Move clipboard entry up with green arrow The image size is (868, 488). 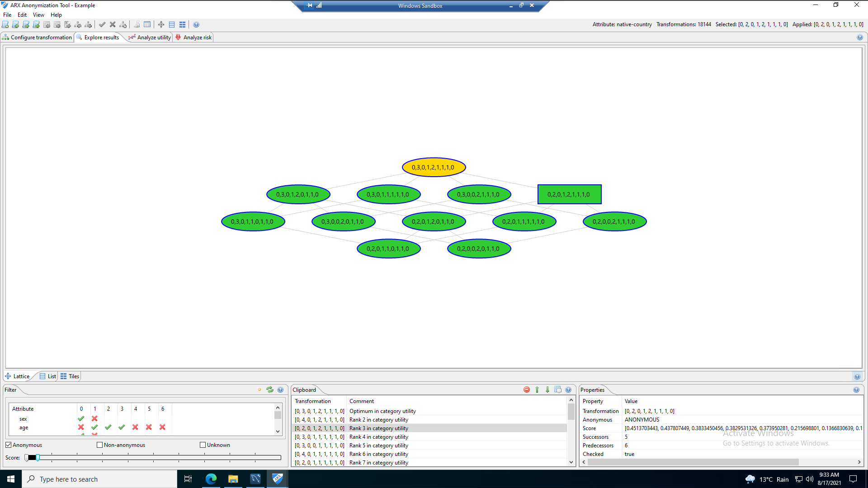click(x=537, y=389)
